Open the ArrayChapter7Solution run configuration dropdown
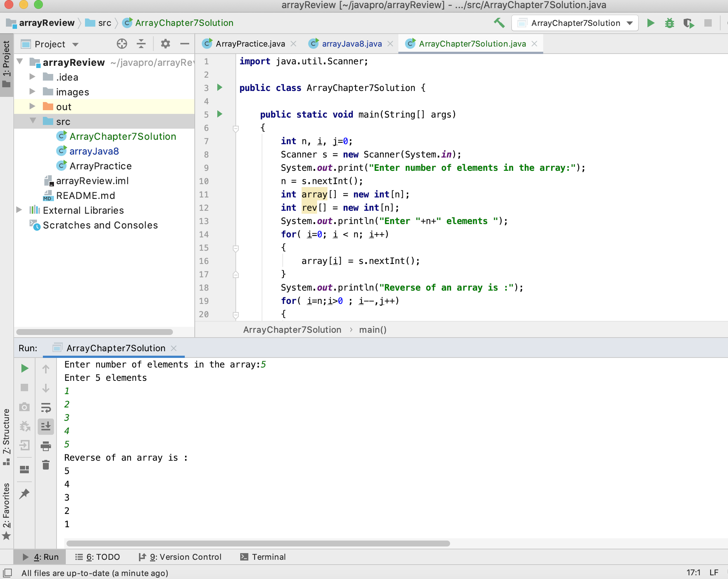This screenshot has height=579, width=728. pos(575,23)
